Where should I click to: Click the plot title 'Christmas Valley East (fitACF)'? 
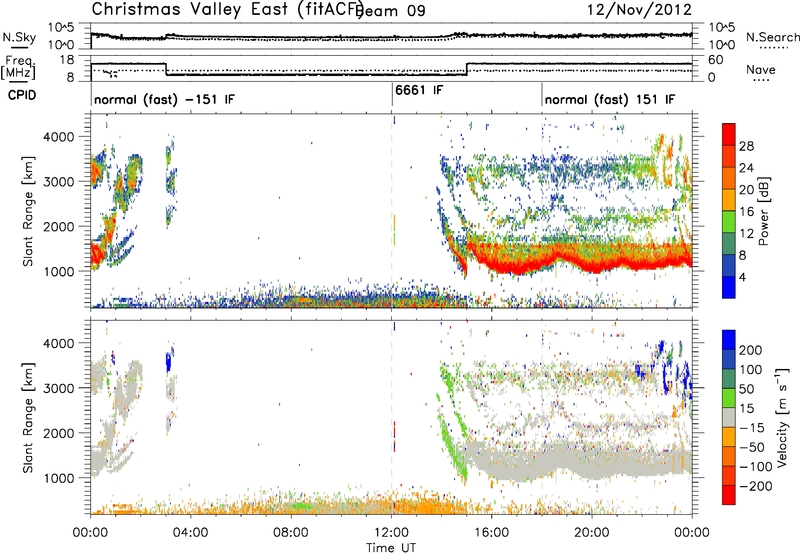(228, 9)
